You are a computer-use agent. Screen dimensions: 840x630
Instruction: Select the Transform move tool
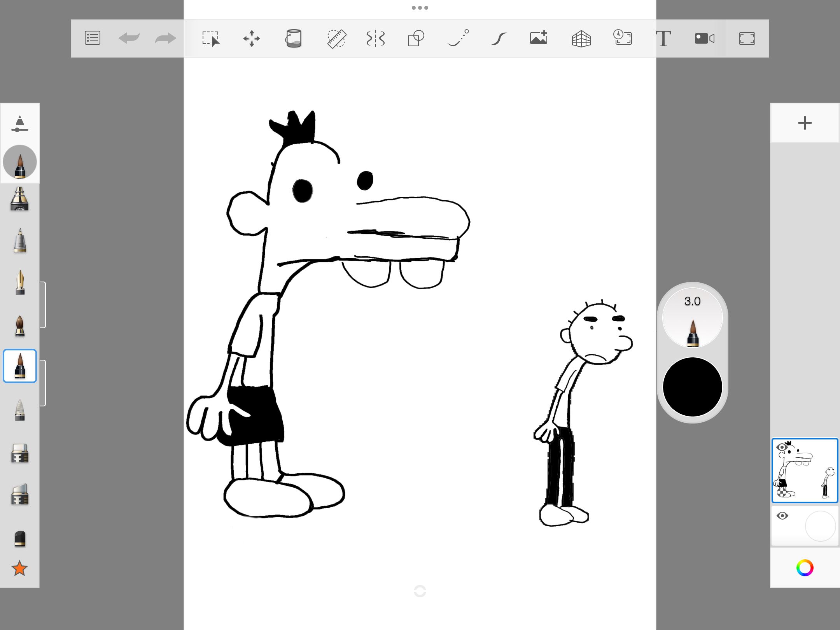252,38
